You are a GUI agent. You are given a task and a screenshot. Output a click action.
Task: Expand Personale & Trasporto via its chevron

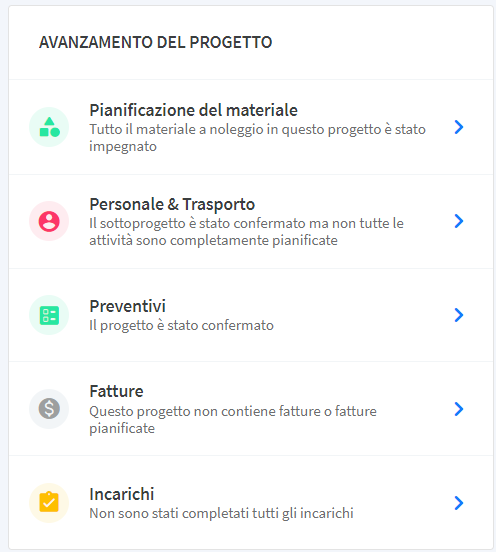[x=459, y=221]
